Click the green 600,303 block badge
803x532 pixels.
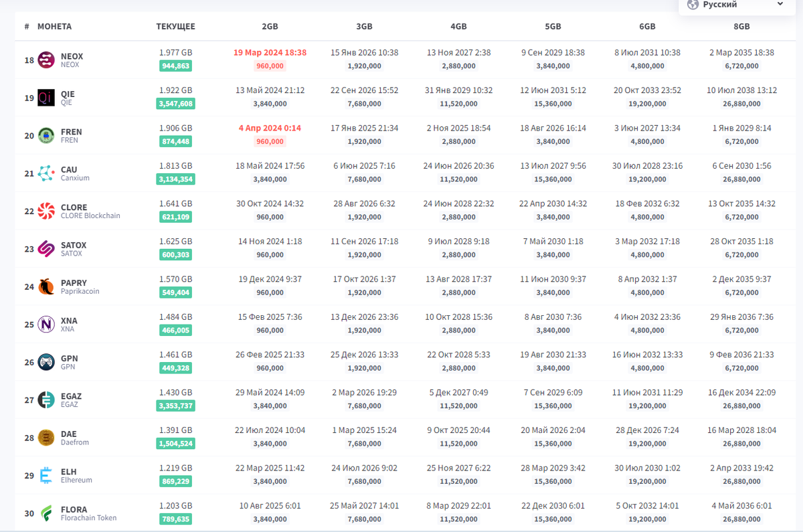point(176,255)
